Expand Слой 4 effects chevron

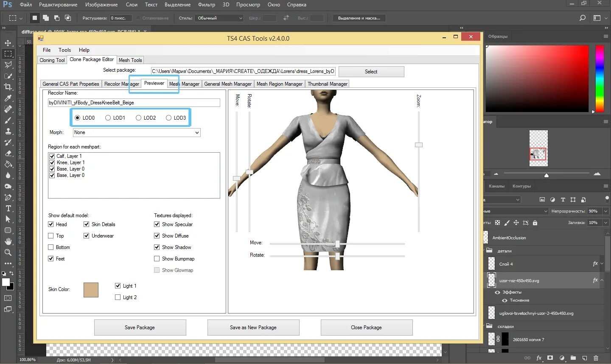click(602, 264)
